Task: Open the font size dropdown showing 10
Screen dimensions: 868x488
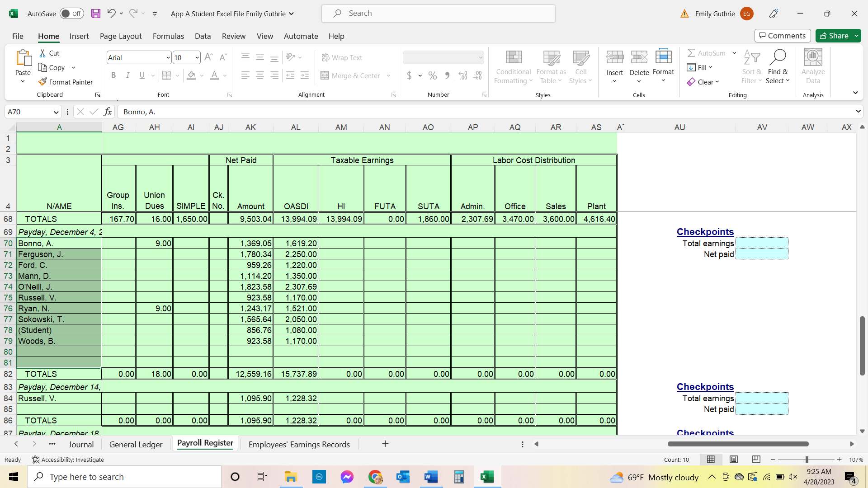Action: [x=197, y=58]
